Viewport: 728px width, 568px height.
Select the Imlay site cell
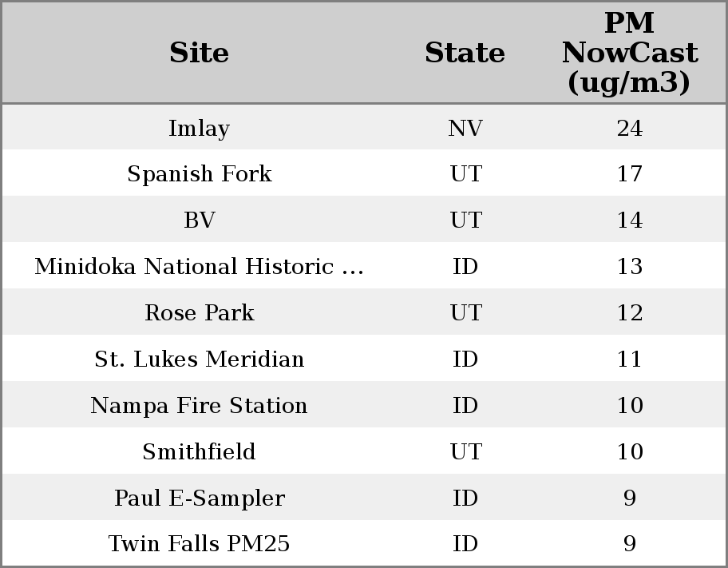coord(199,129)
